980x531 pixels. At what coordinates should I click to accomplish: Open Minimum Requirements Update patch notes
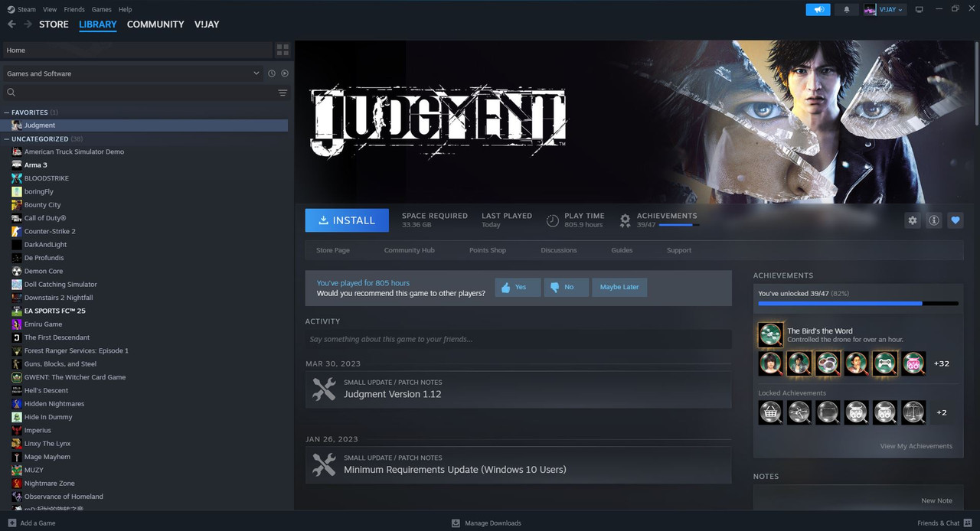(518, 465)
